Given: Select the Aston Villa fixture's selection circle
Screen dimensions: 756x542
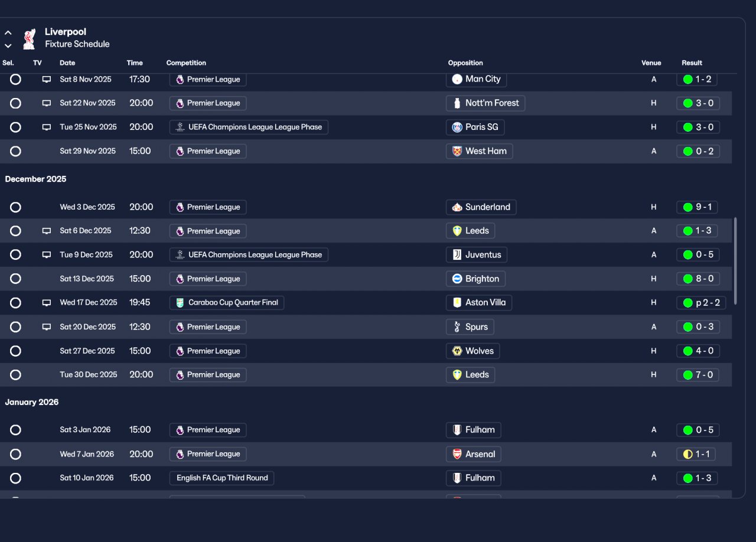Looking at the screenshot, I should 15,303.
